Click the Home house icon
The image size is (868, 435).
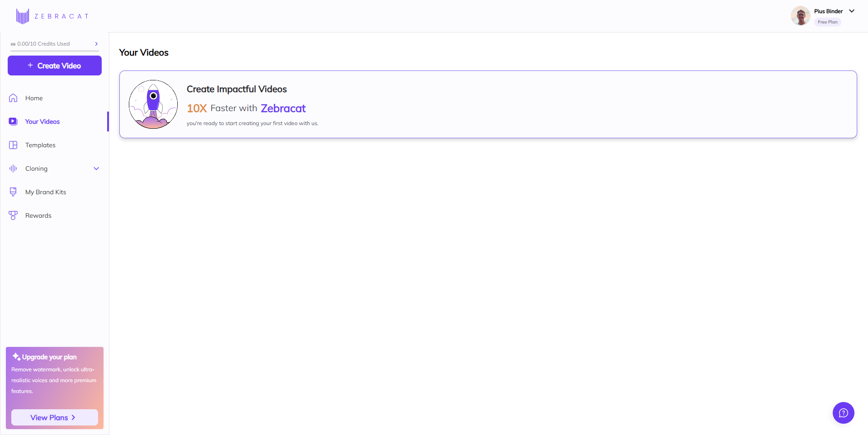(x=13, y=98)
